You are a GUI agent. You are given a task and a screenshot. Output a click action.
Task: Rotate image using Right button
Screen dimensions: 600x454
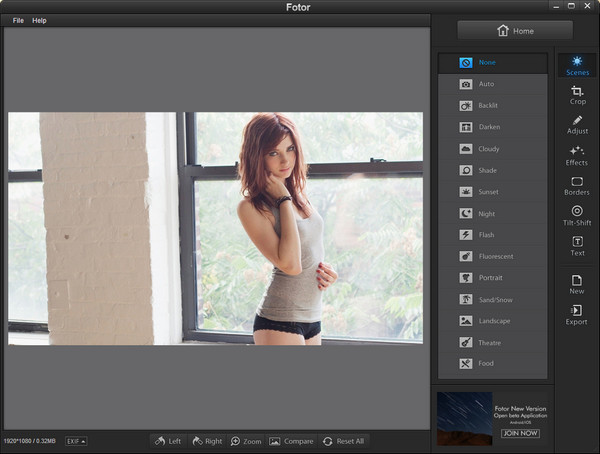[206, 441]
